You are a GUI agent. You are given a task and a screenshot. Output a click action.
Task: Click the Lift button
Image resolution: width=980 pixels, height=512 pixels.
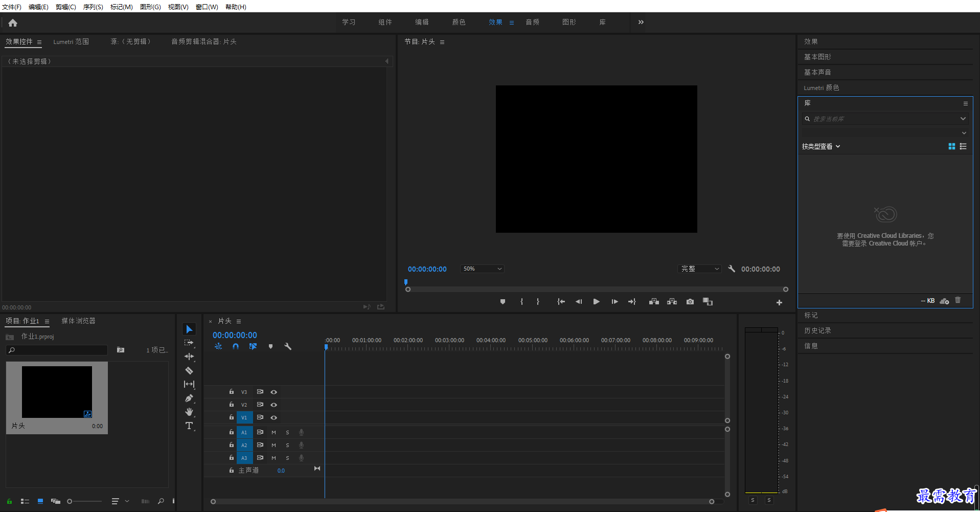654,302
